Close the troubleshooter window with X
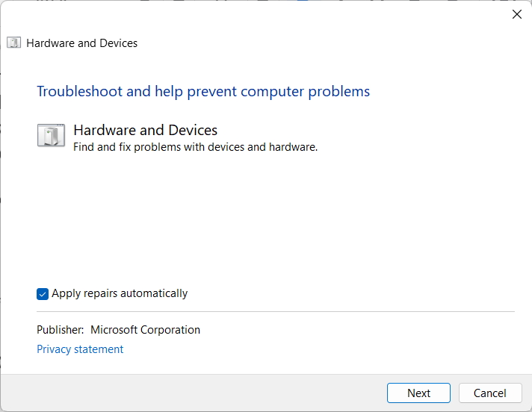Image resolution: width=532 pixels, height=412 pixels. [516, 14]
